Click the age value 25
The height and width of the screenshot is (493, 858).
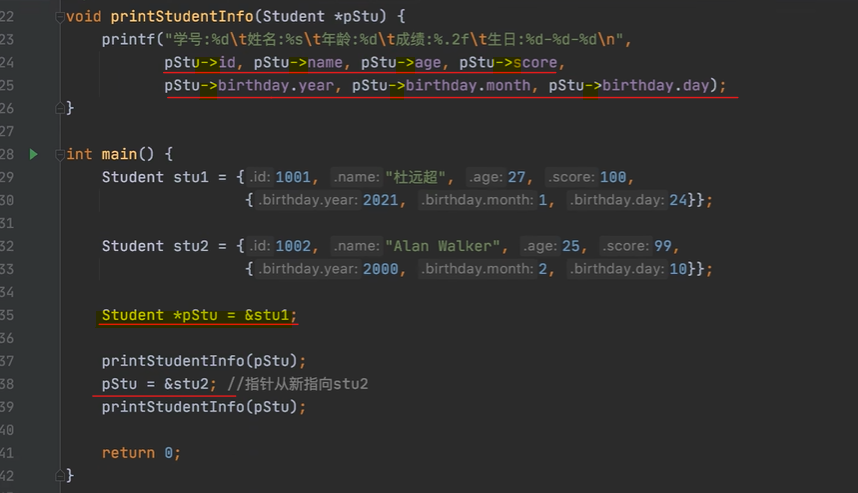(571, 246)
